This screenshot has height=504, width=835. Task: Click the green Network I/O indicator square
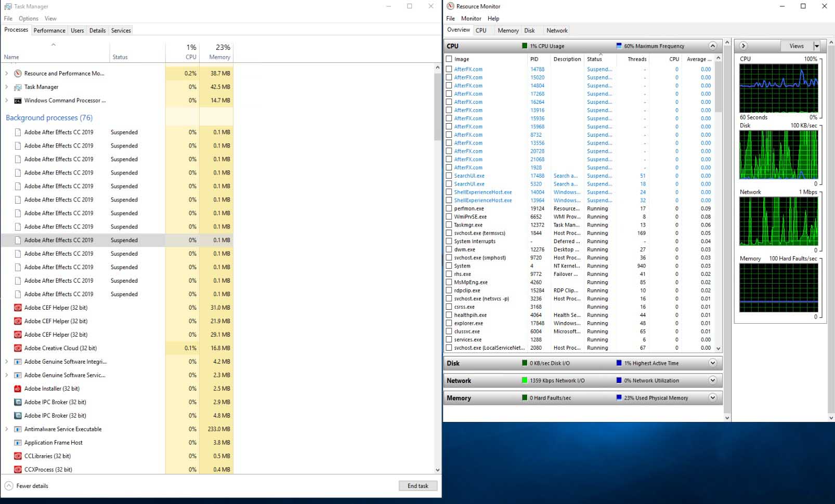525,380
